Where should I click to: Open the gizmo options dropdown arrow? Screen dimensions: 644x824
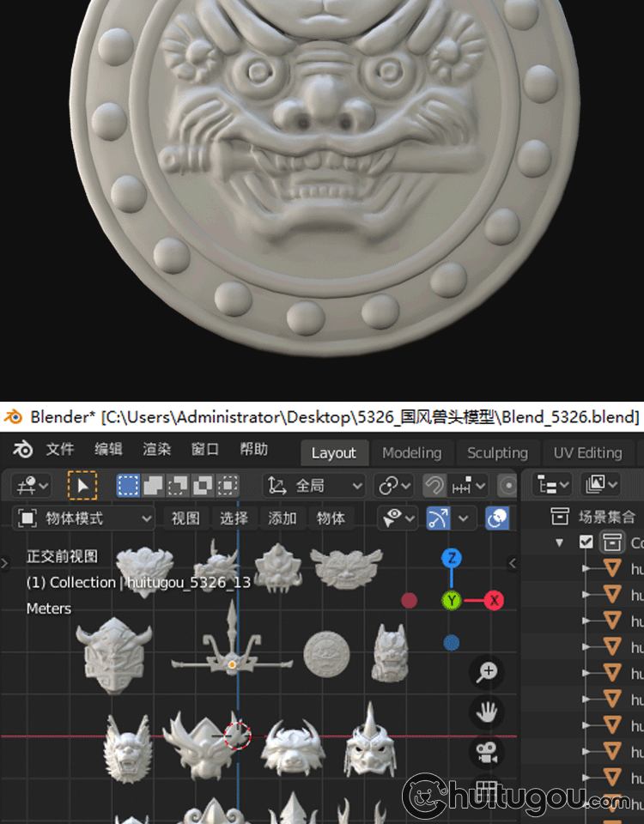pyautogui.click(x=463, y=518)
